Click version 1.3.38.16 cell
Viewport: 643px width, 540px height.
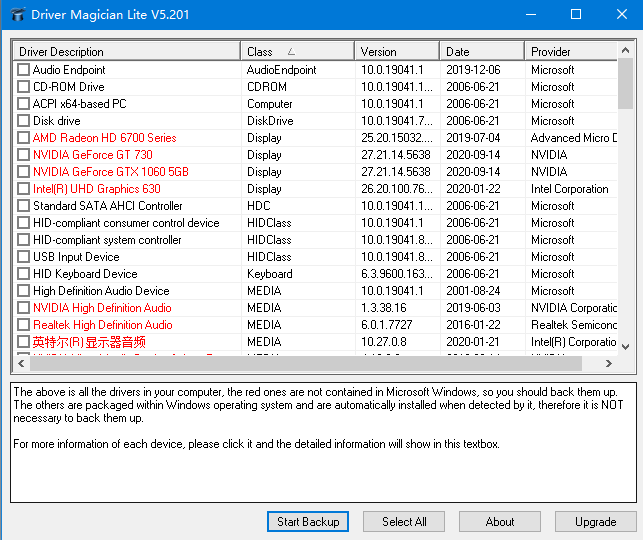point(383,308)
